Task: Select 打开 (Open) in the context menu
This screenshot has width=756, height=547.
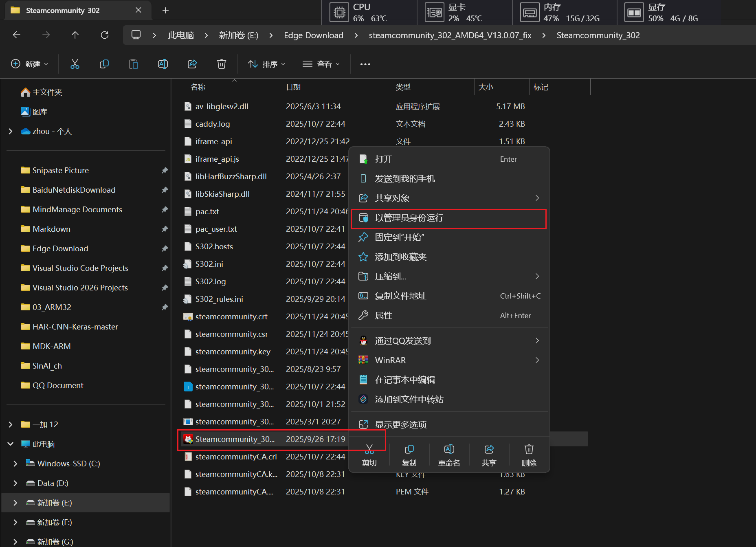Action: 449,159
